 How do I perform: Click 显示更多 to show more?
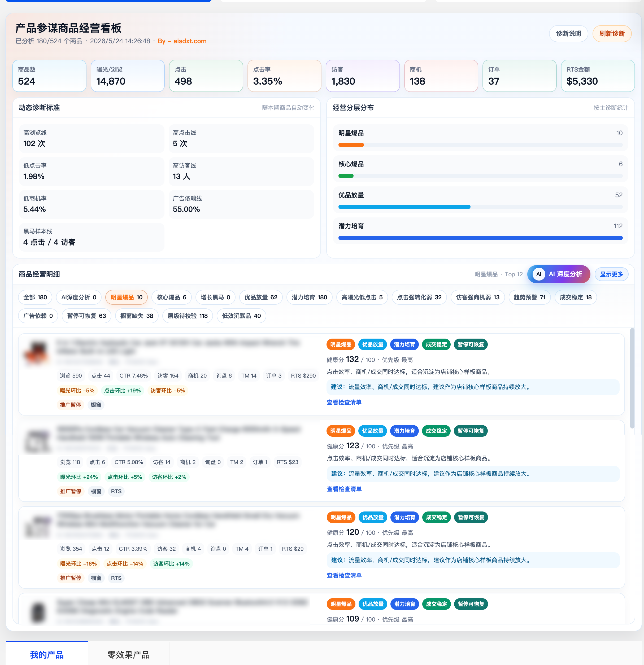click(x=611, y=274)
